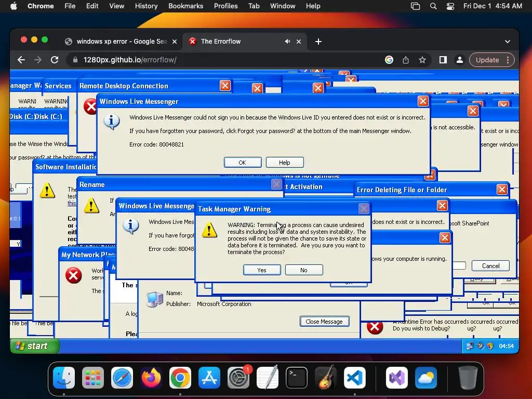Open the History menu

point(146,6)
